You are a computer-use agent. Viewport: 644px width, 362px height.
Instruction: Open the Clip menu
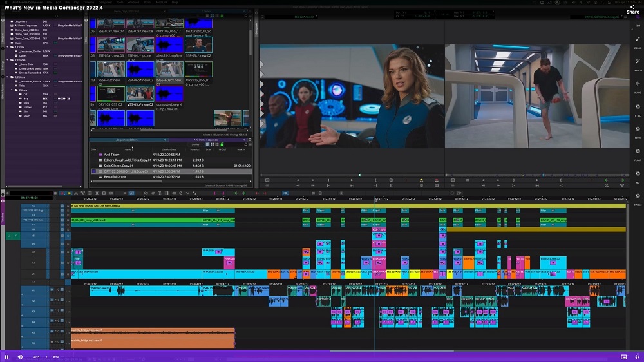tap(76, 2)
